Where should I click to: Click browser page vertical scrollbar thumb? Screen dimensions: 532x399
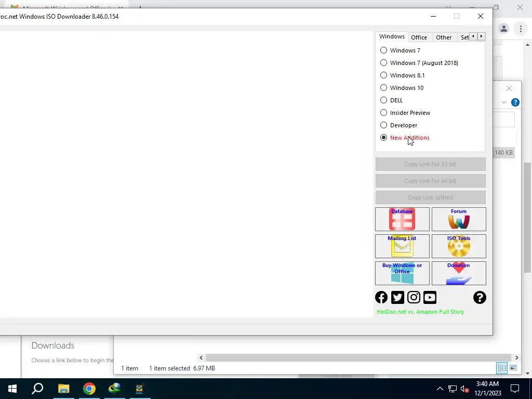pyautogui.click(x=527, y=217)
